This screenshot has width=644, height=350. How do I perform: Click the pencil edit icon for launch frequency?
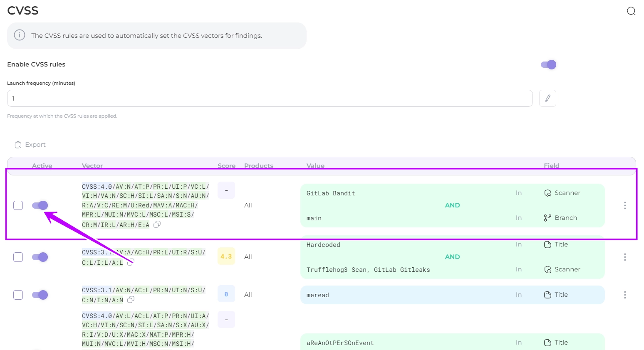pos(547,99)
